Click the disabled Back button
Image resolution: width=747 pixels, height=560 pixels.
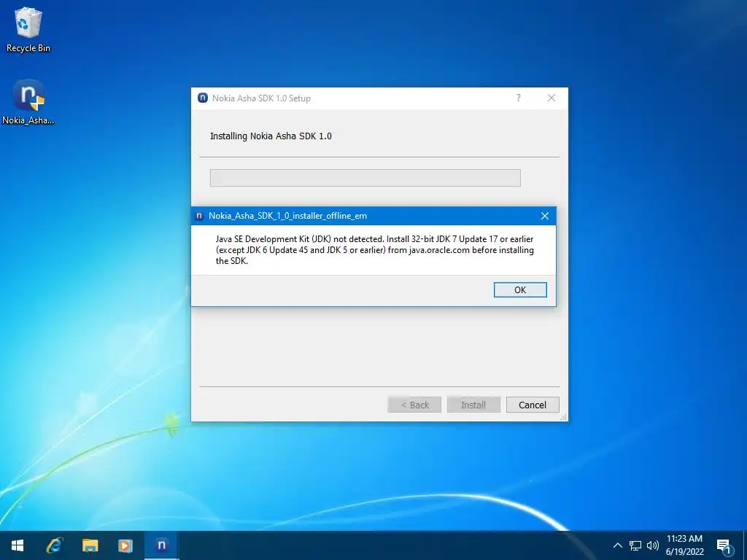coord(414,405)
